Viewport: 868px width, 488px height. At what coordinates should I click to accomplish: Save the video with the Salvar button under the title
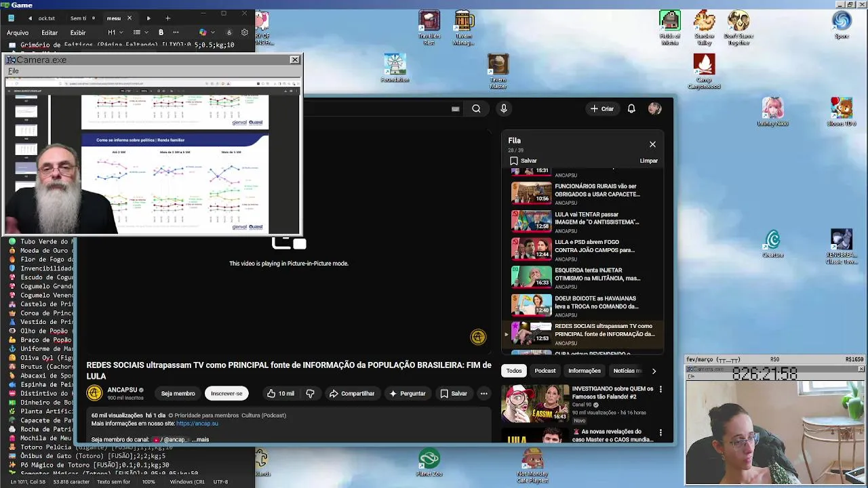pos(454,393)
